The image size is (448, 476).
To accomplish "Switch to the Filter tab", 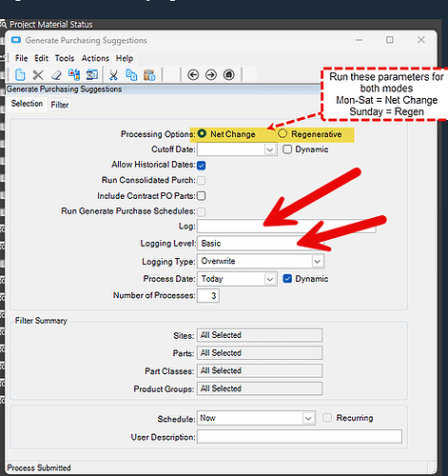I will 60,105.
